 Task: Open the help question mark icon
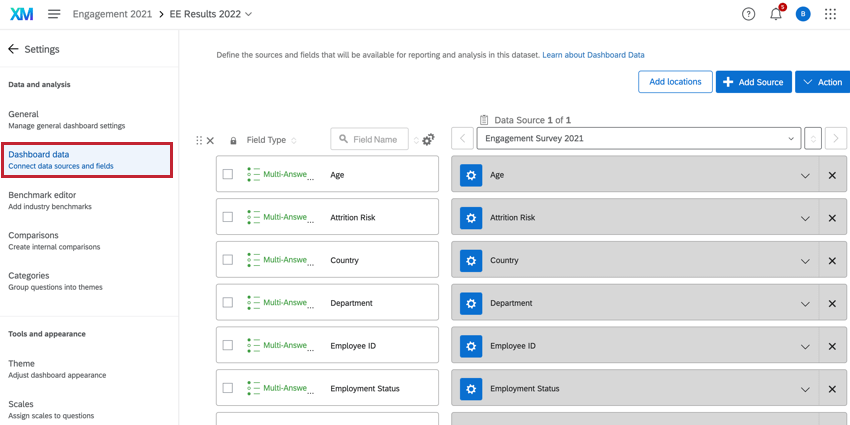tap(748, 14)
